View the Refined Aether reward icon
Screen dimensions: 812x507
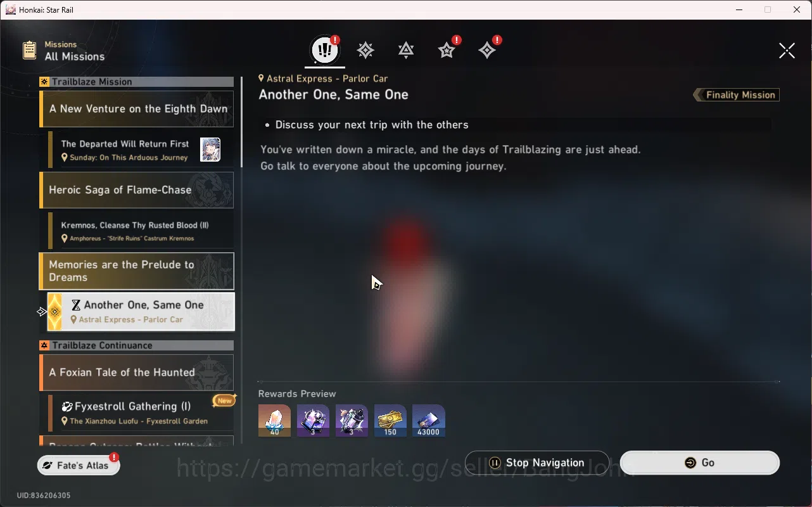pos(352,421)
